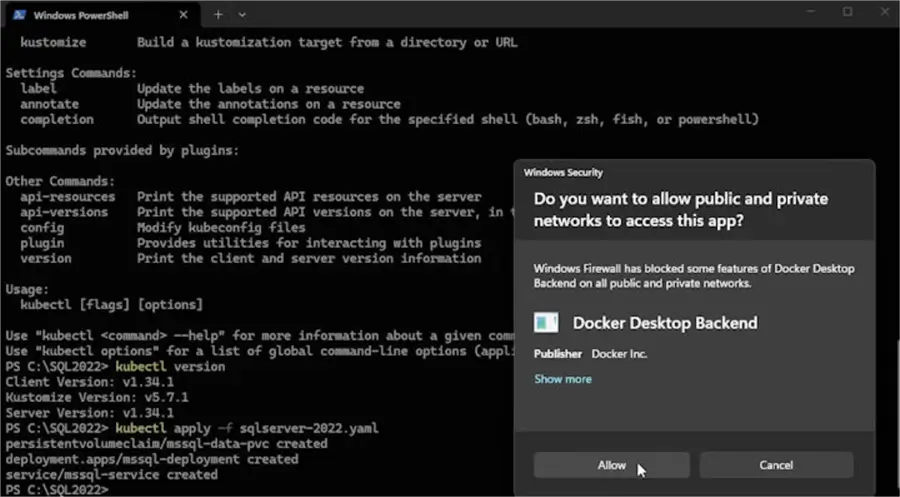This screenshot has width=900, height=497.
Task: Click 'Subcommands provided by plugins:' heading
Action: tap(122, 151)
